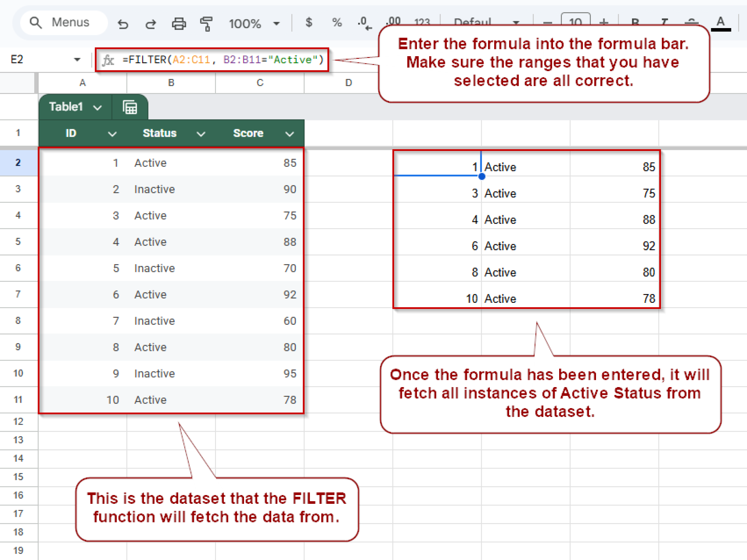Open the Status column filter dropdown
Screen dimensions: 747x560
click(x=201, y=134)
